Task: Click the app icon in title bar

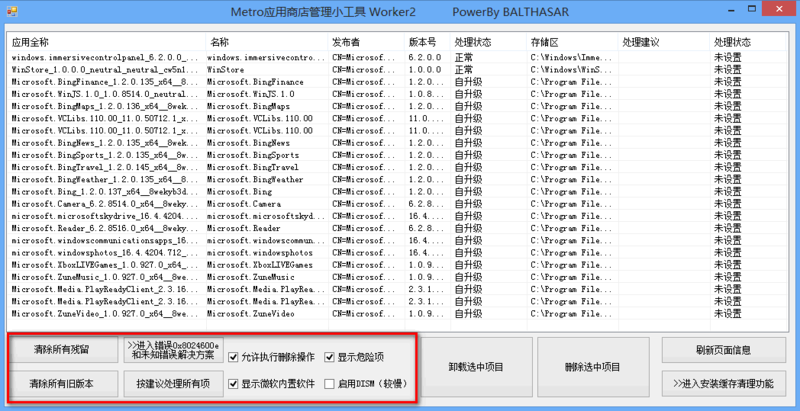Action: coord(12,11)
